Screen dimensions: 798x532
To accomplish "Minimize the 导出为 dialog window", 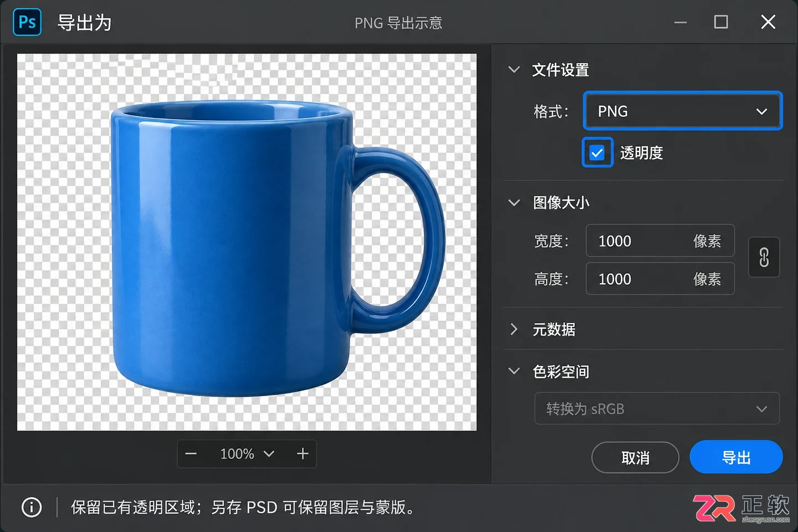I will point(681,22).
